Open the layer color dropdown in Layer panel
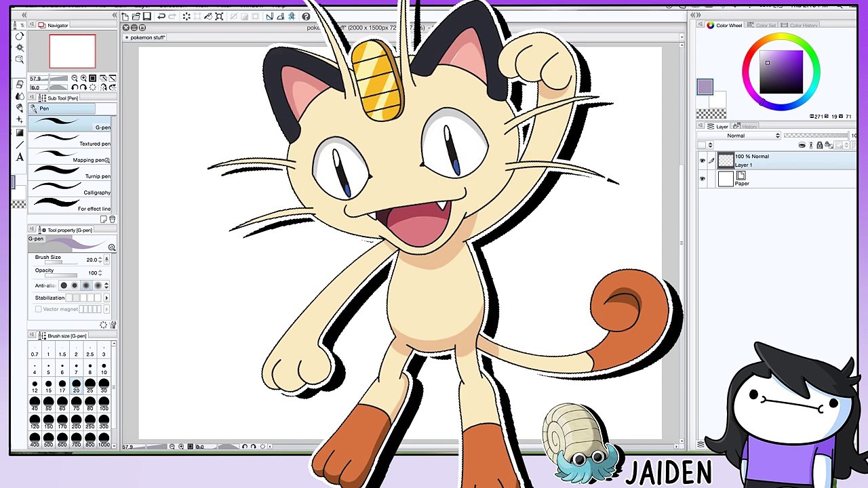868x488 pixels. (x=705, y=145)
